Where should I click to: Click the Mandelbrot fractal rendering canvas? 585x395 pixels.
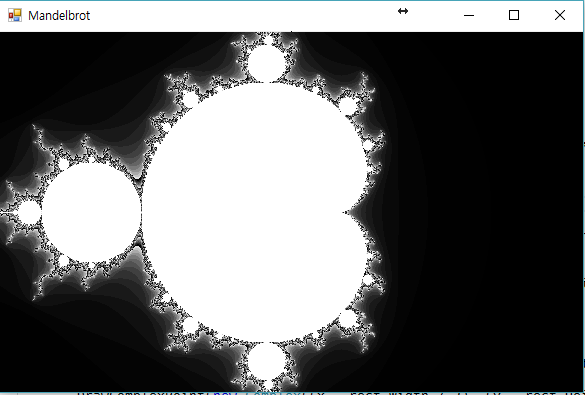click(291, 211)
